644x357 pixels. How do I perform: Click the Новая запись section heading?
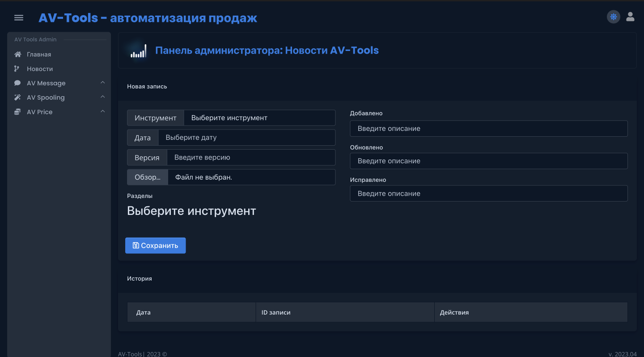click(x=147, y=86)
